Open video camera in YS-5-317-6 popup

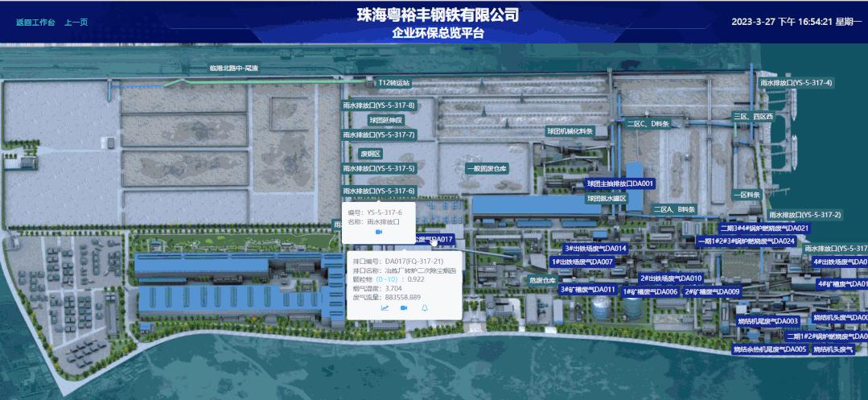379,233
